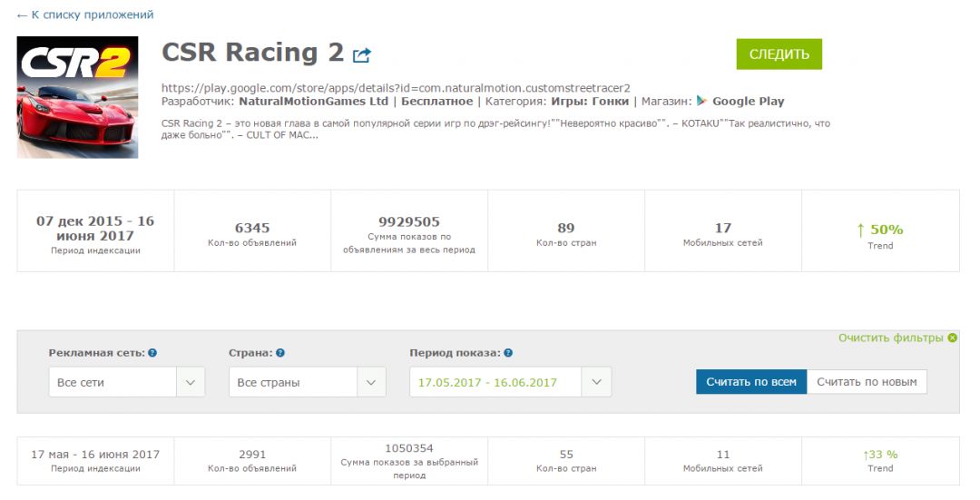
Task: Click indexing period 07 дек 2015 - 16 июня 2017
Action: click(x=95, y=228)
